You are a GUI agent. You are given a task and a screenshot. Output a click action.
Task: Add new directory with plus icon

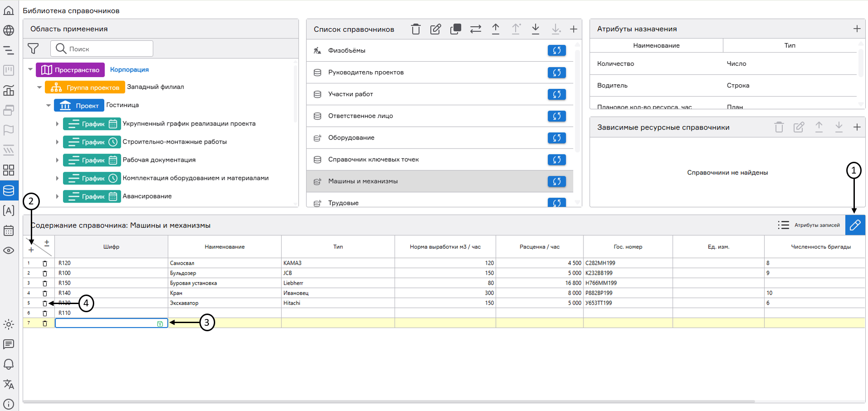[x=573, y=29]
